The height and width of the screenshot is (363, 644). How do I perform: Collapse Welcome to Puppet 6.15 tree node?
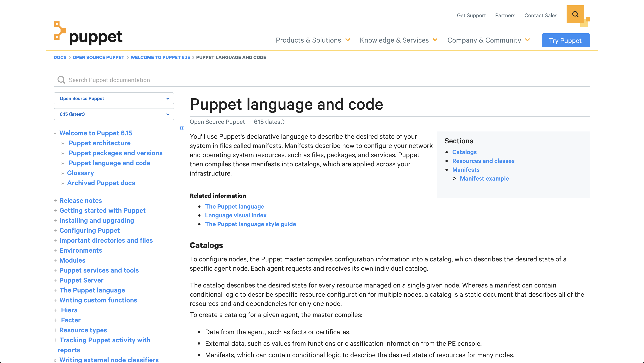pos(55,133)
